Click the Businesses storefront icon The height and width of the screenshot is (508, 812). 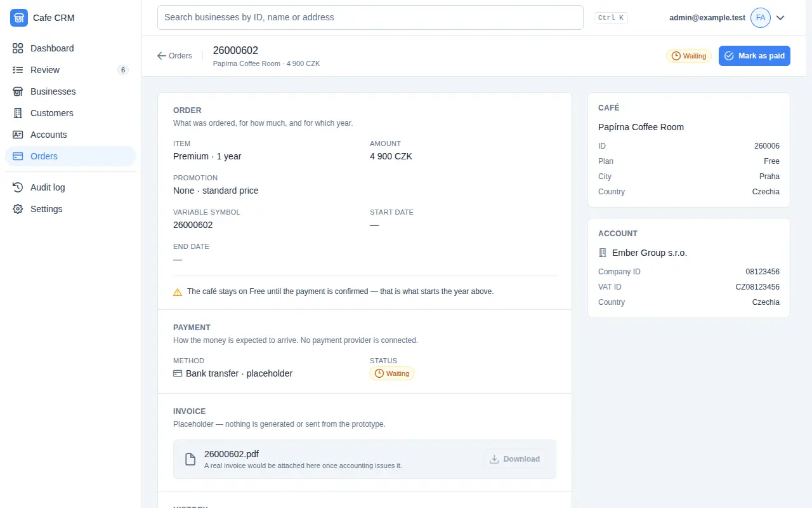coord(18,91)
